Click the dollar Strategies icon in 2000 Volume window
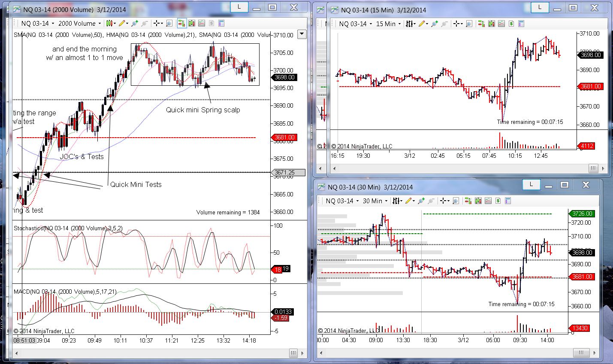This screenshot has width=613, height=364. click(211, 24)
